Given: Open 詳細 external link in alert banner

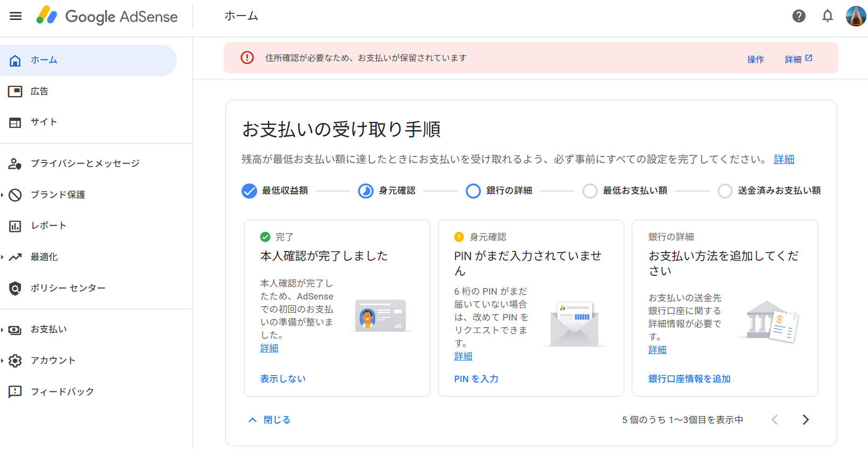Looking at the screenshot, I should 798,59.
